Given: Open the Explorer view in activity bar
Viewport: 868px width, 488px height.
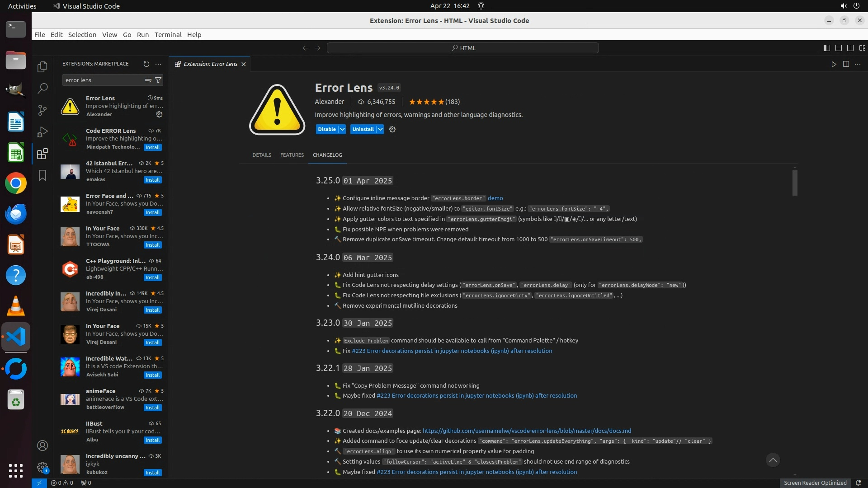Looking at the screenshot, I should click(42, 67).
